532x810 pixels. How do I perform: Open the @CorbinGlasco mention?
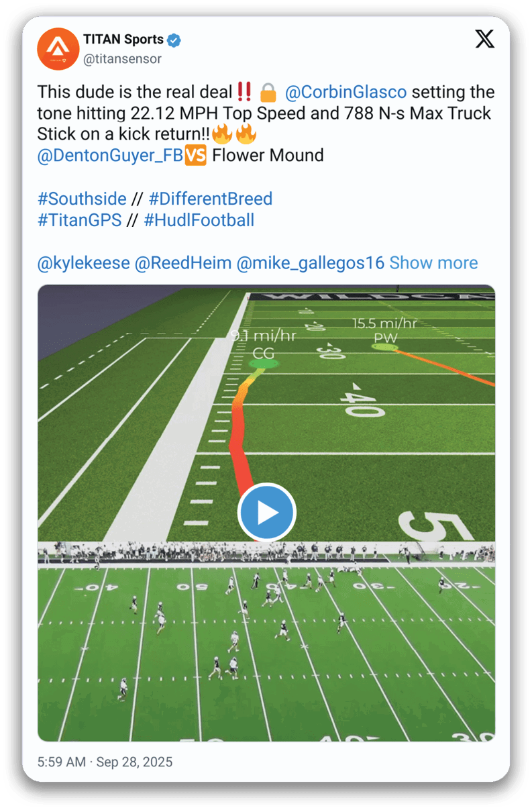[345, 92]
